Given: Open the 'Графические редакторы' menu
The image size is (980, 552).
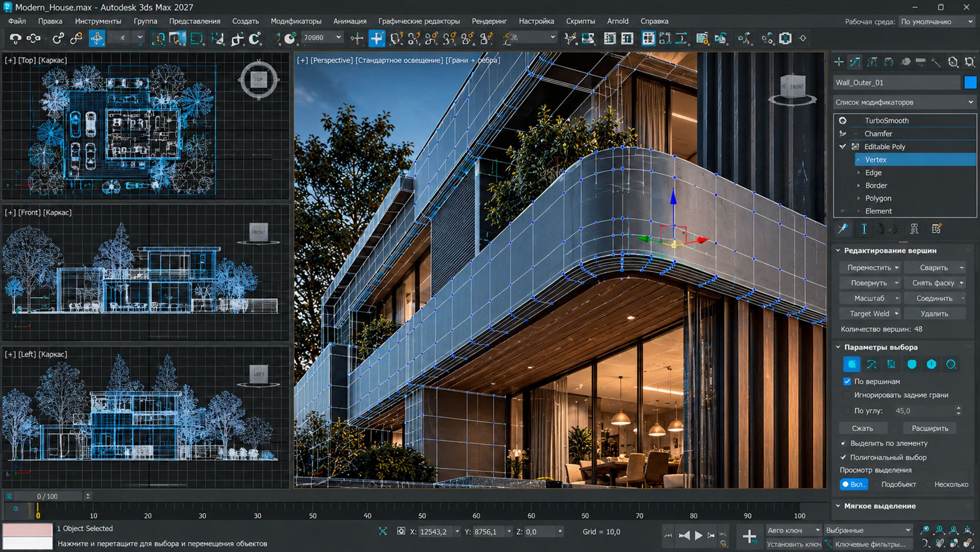Looking at the screenshot, I should [x=419, y=21].
